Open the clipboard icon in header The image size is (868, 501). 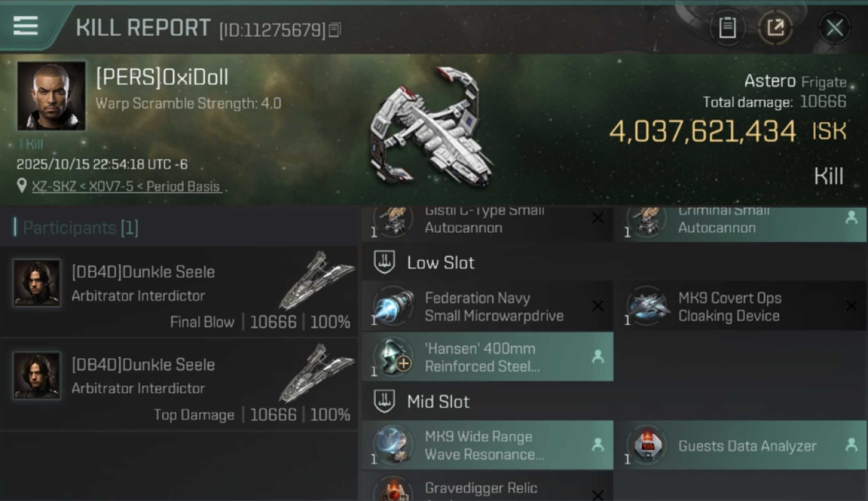tap(727, 28)
